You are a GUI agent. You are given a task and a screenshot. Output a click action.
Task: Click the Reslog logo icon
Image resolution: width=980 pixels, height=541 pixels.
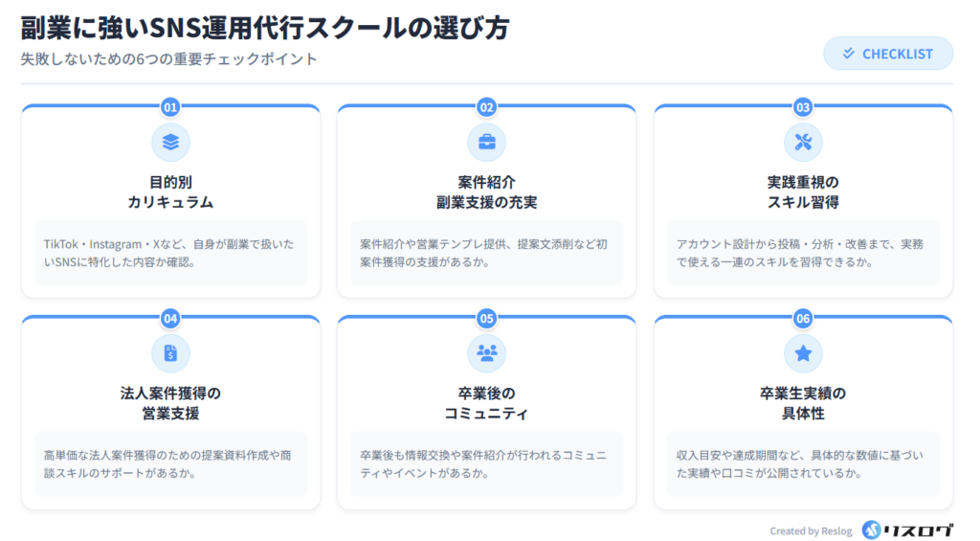(871, 530)
